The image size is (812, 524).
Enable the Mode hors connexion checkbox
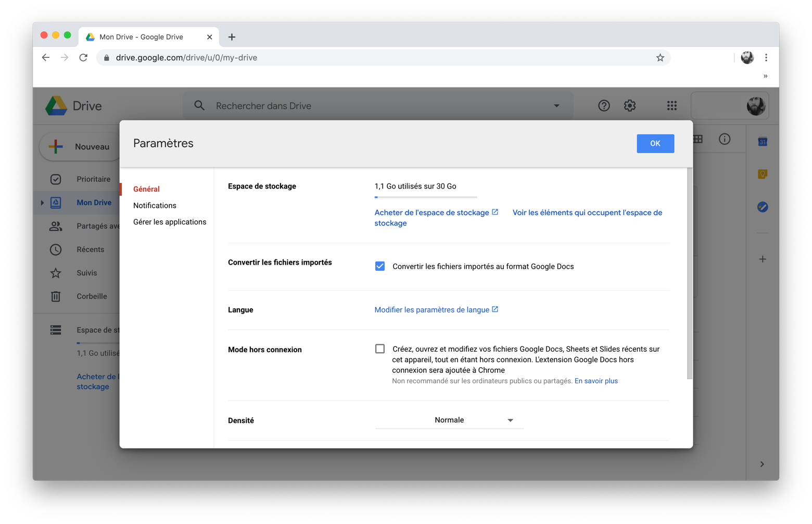(x=380, y=349)
